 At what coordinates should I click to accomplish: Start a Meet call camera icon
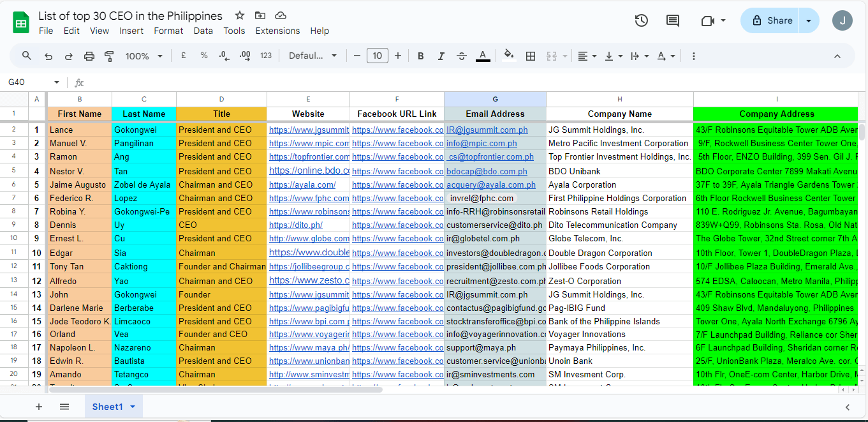(707, 20)
